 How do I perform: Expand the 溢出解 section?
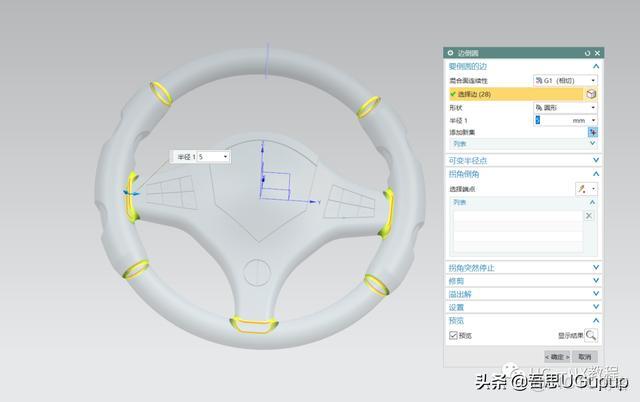click(x=596, y=293)
